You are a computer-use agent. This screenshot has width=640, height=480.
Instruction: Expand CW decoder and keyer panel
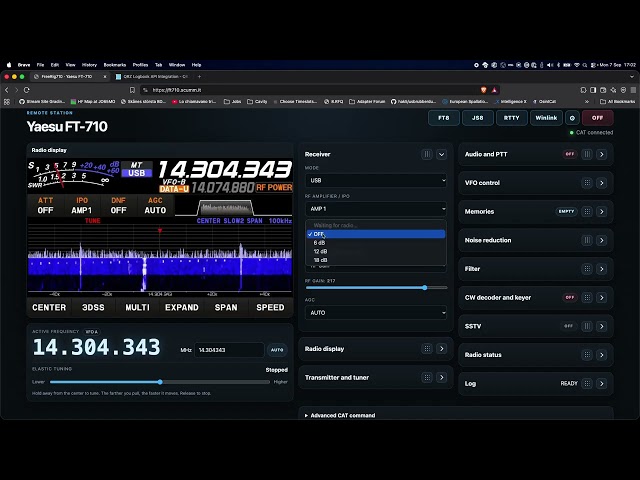coord(601,298)
